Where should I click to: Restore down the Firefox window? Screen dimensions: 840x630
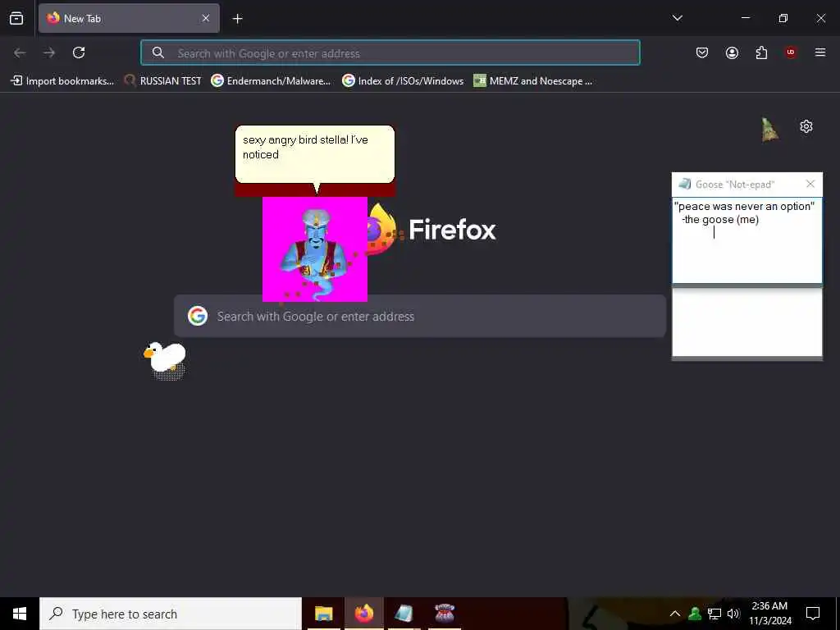coord(783,18)
